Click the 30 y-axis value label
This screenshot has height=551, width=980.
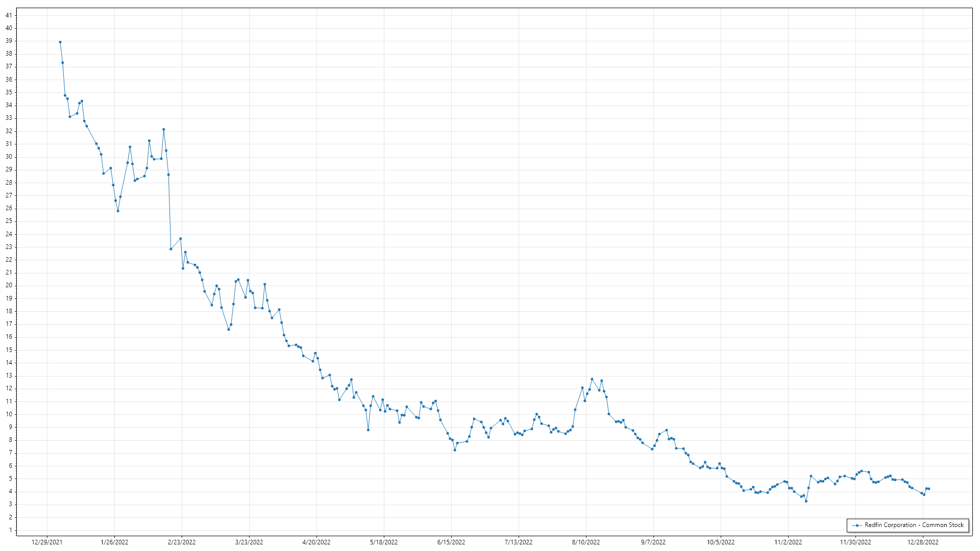pos(9,157)
